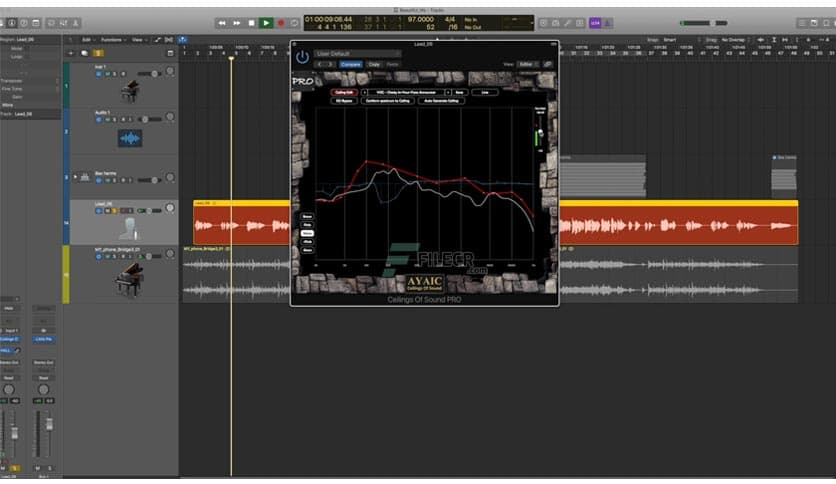Click the Inst 1 piano track icon
Image resolution: width=836 pixels, height=484 pixels.
tap(130, 91)
